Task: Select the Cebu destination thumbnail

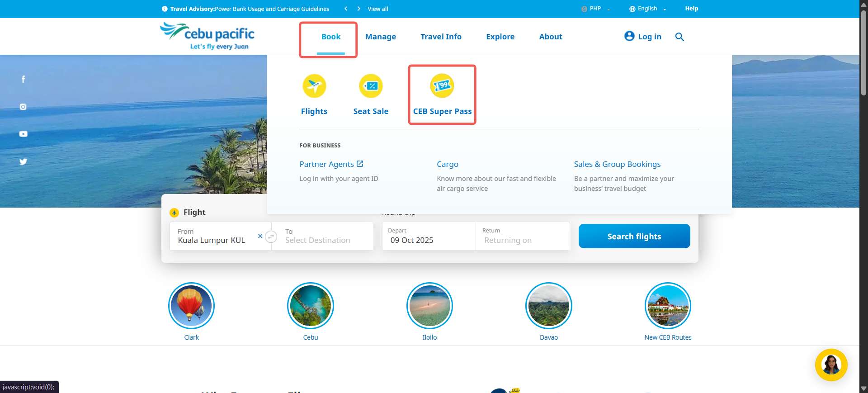Action: pos(311,306)
